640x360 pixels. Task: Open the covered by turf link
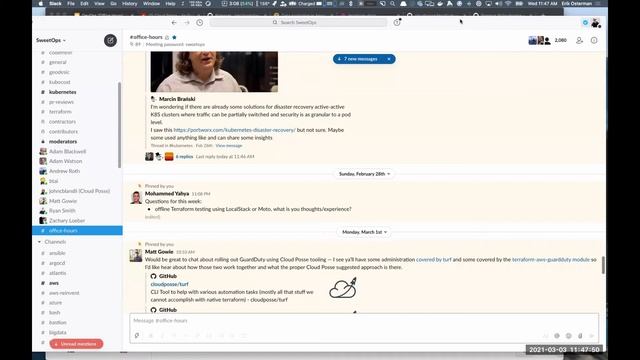click(434, 260)
